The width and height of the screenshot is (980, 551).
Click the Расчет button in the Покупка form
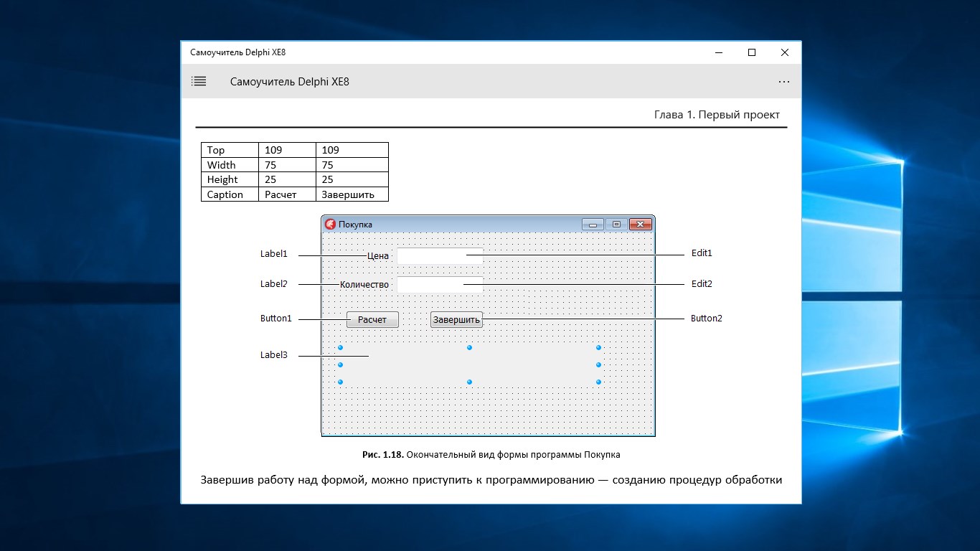(372, 320)
